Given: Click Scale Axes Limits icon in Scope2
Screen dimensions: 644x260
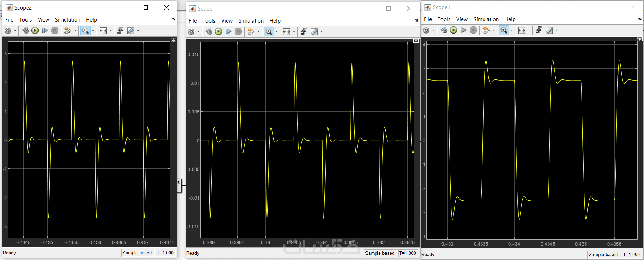Looking at the screenshot, I should (x=103, y=31).
